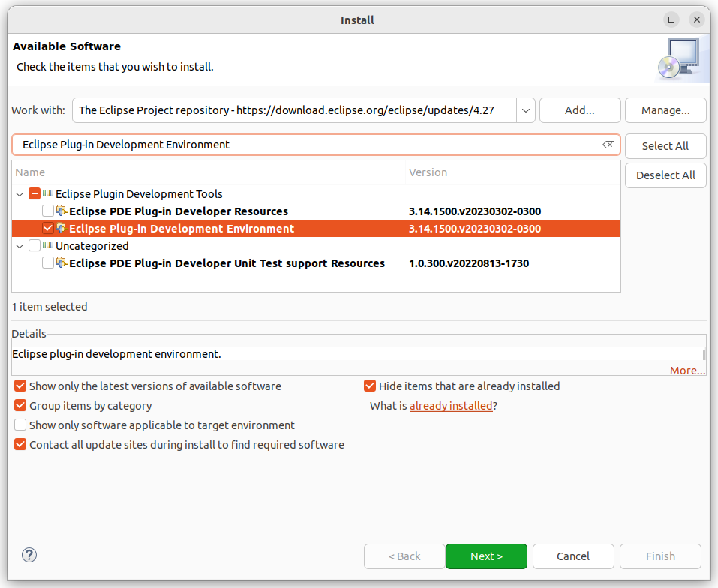Select the Eclipse PDE Plug-in Developer Resources row

point(316,211)
